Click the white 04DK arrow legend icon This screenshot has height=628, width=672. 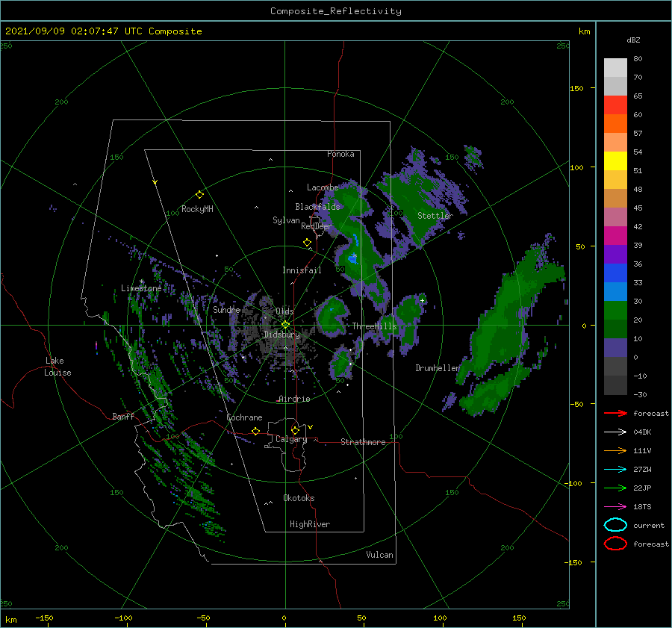click(615, 432)
